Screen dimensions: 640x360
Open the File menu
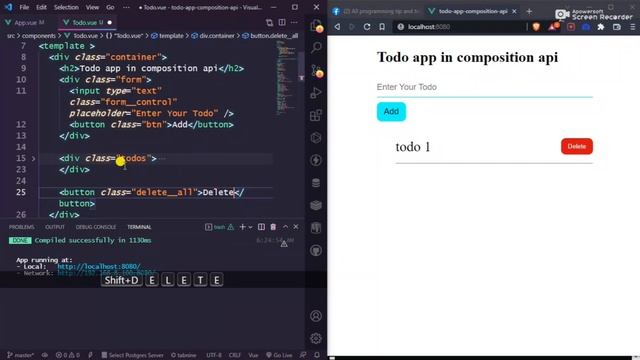pyautogui.click(x=24, y=7)
